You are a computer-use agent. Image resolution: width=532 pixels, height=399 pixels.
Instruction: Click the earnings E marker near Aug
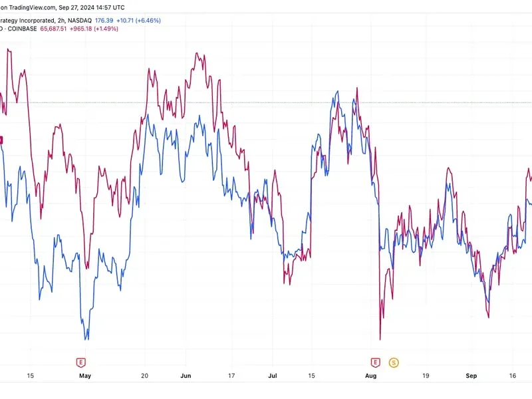375,362
